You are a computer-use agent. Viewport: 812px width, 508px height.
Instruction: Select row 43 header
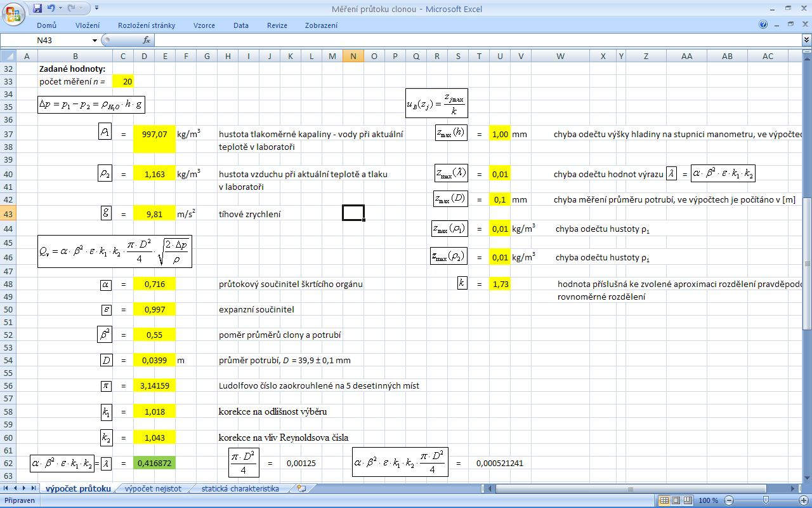[8, 214]
